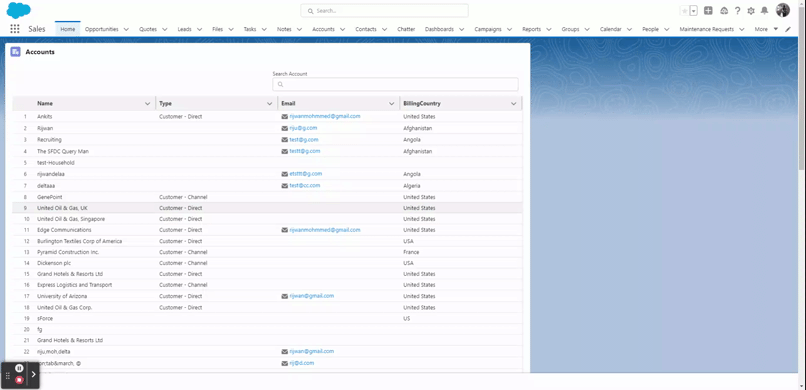Click 'Express Logistics and Transport' cell
The height and width of the screenshot is (390, 806).
tap(75, 285)
